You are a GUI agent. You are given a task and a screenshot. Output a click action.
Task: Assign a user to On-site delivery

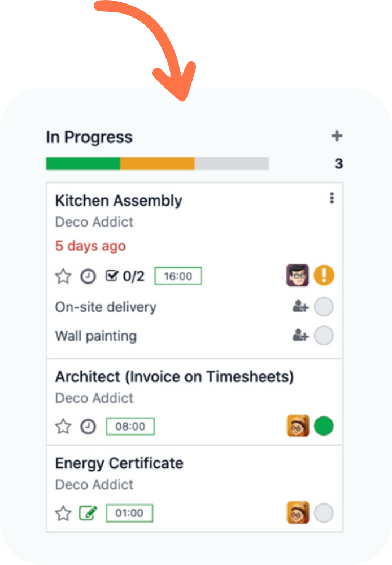click(x=300, y=307)
